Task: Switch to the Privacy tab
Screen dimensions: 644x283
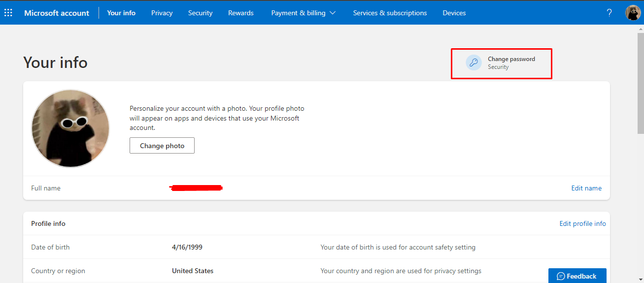Action: [162, 13]
